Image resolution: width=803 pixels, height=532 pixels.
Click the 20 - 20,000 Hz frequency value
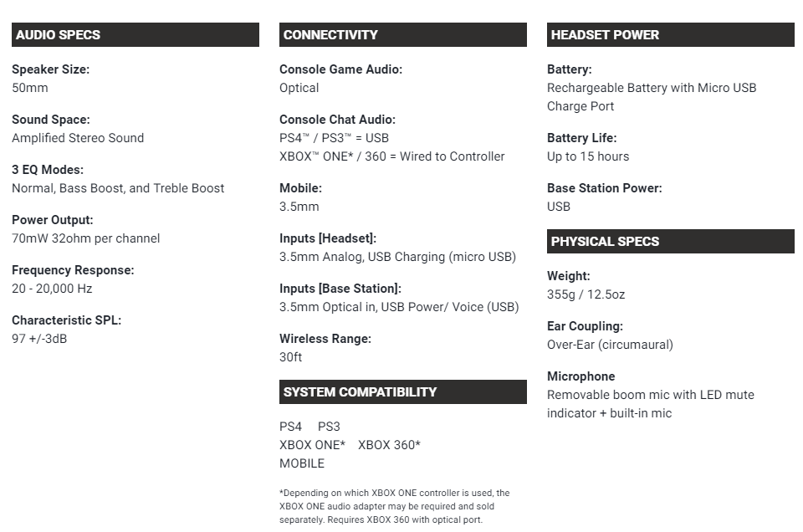click(x=52, y=289)
